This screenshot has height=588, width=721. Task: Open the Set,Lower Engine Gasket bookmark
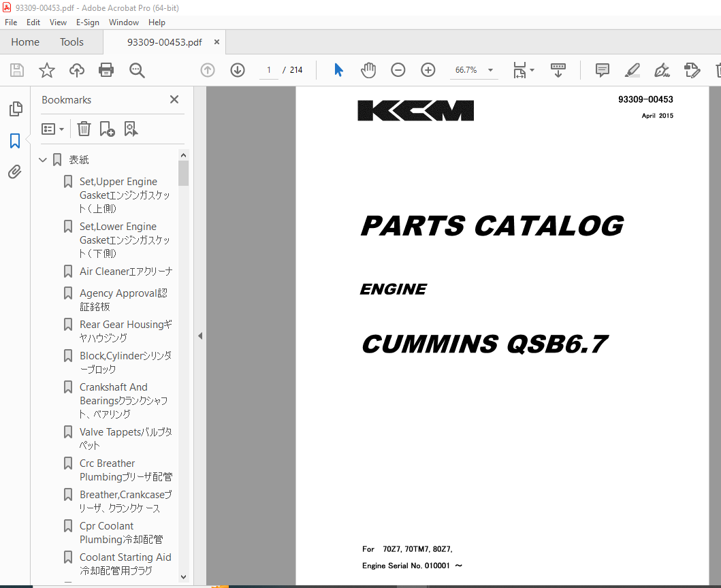point(125,240)
